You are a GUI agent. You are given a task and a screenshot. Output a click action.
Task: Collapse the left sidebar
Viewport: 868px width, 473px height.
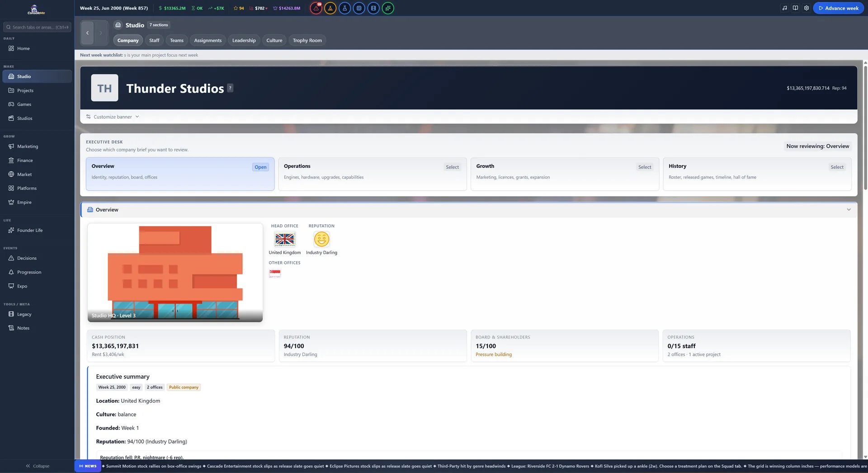38,466
